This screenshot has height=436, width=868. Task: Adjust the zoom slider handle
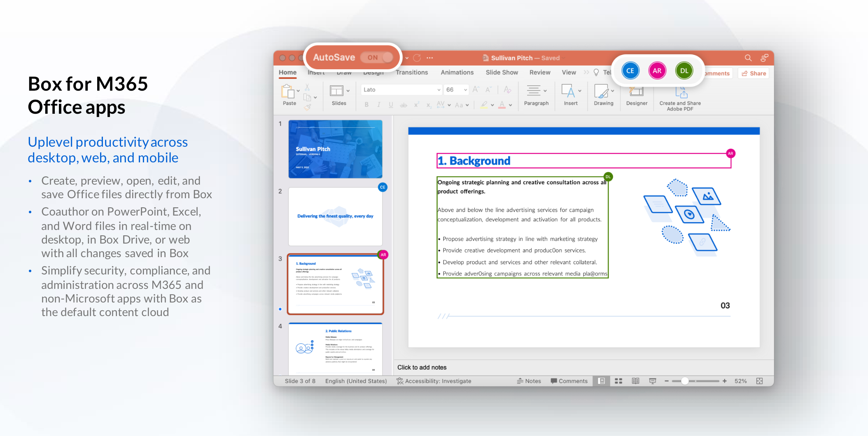pyautogui.click(x=684, y=381)
